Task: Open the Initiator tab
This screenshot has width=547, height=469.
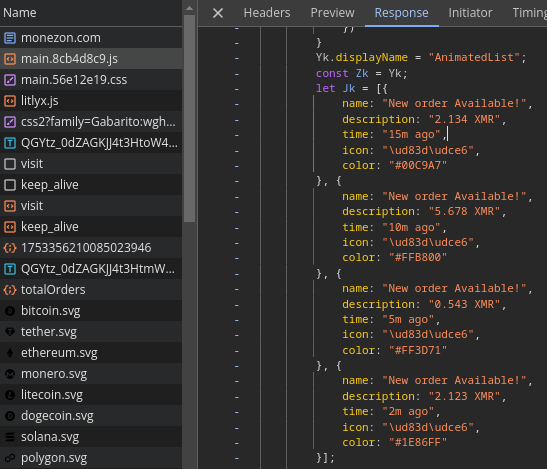Action: point(470,13)
